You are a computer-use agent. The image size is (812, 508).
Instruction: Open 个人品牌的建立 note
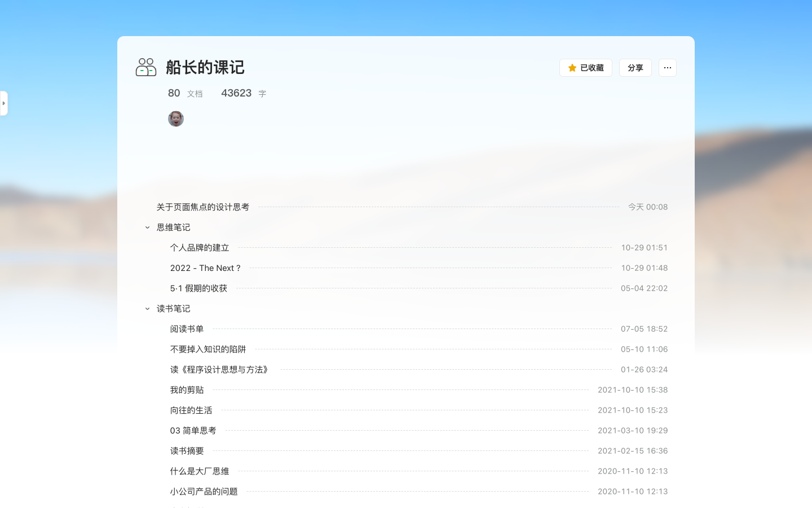pyautogui.click(x=199, y=247)
